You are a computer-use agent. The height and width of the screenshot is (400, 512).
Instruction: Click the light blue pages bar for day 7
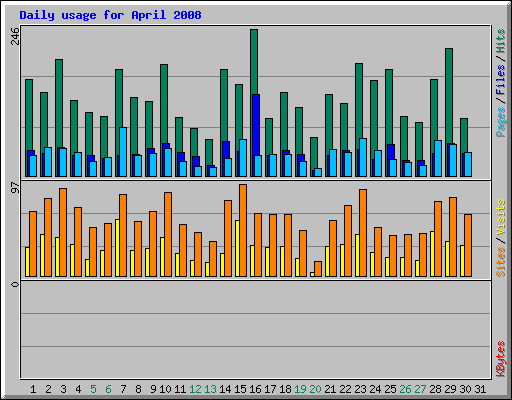tap(123, 152)
